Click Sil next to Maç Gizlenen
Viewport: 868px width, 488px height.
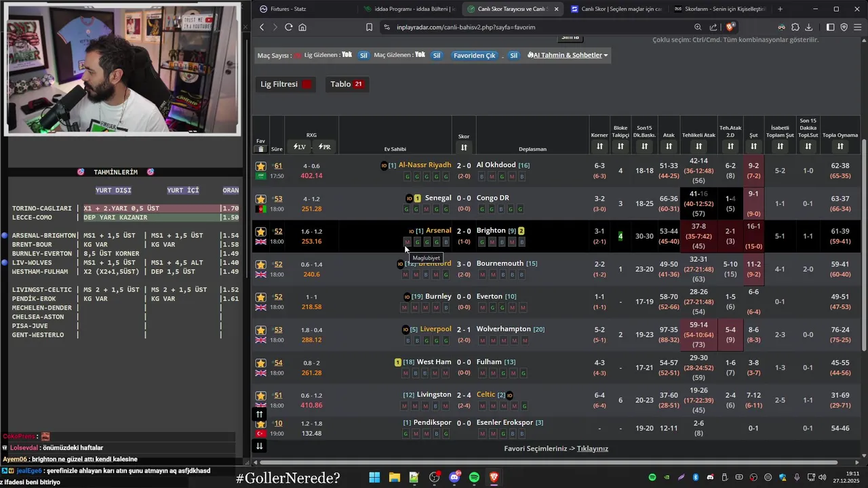(x=437, y=55)
